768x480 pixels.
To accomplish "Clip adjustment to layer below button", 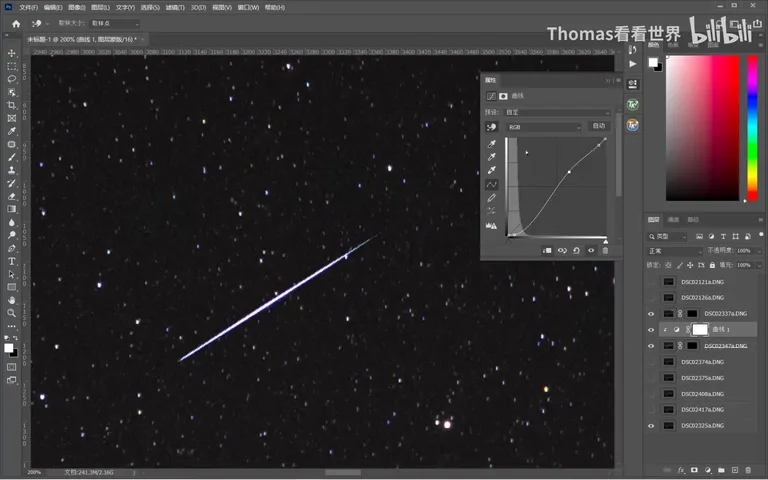I will point(547,250).
